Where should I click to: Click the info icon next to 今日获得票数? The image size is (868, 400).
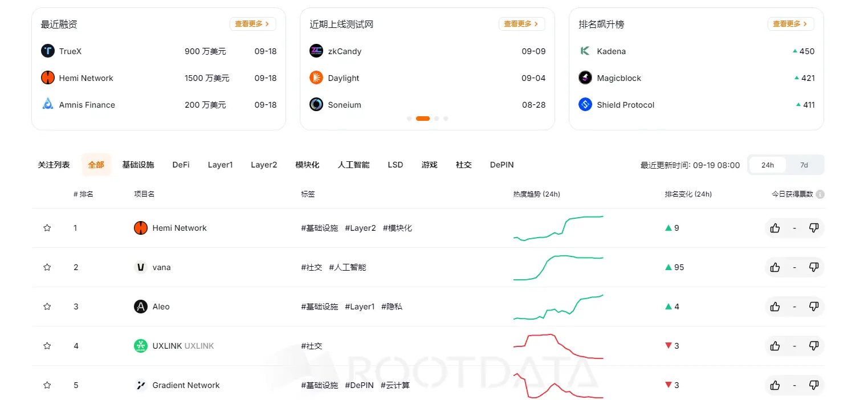tap(821, 194)
